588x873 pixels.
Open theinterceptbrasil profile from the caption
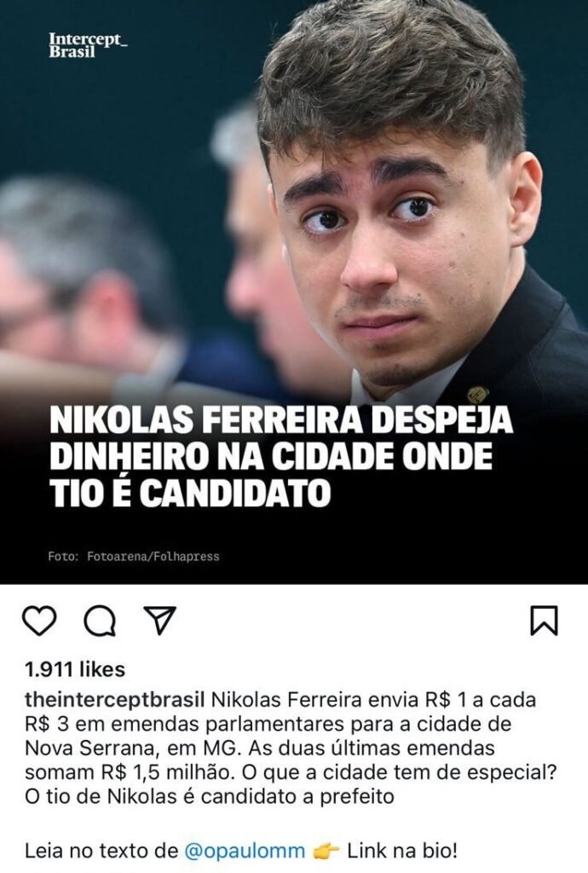(115, 700)
